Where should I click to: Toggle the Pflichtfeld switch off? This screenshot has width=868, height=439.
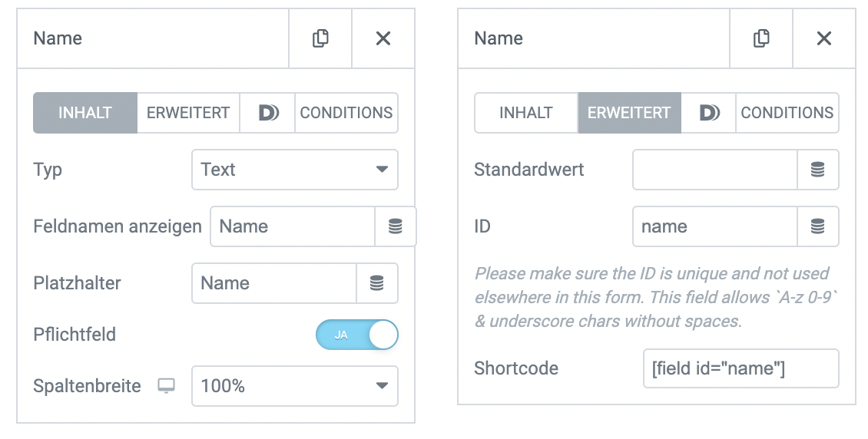356,335
